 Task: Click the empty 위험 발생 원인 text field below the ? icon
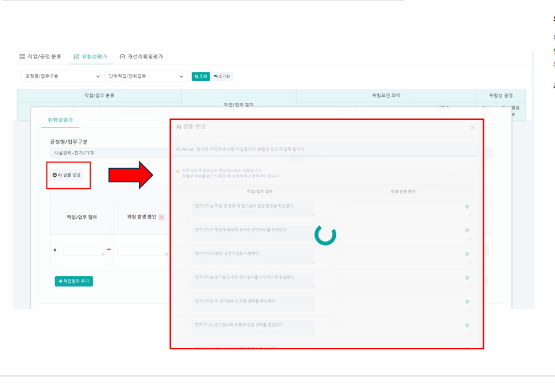143,250
